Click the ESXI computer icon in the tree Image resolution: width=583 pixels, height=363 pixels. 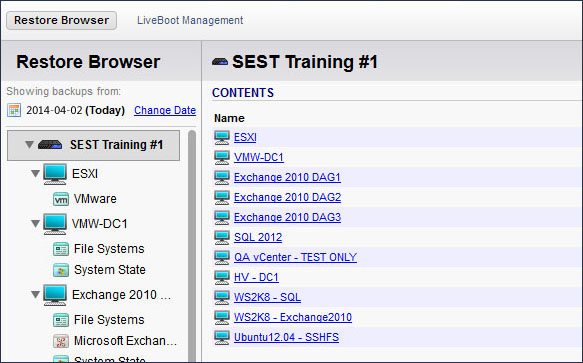pos(55,174)
